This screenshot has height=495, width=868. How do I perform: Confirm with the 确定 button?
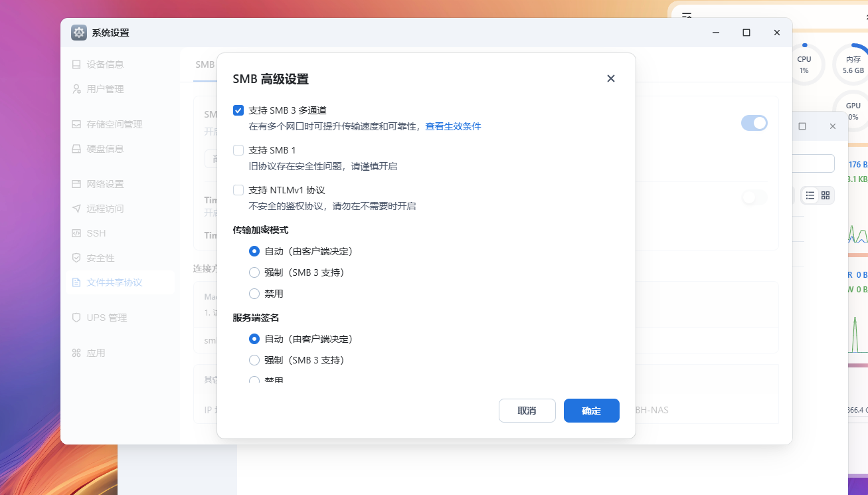tap(591, 411)
